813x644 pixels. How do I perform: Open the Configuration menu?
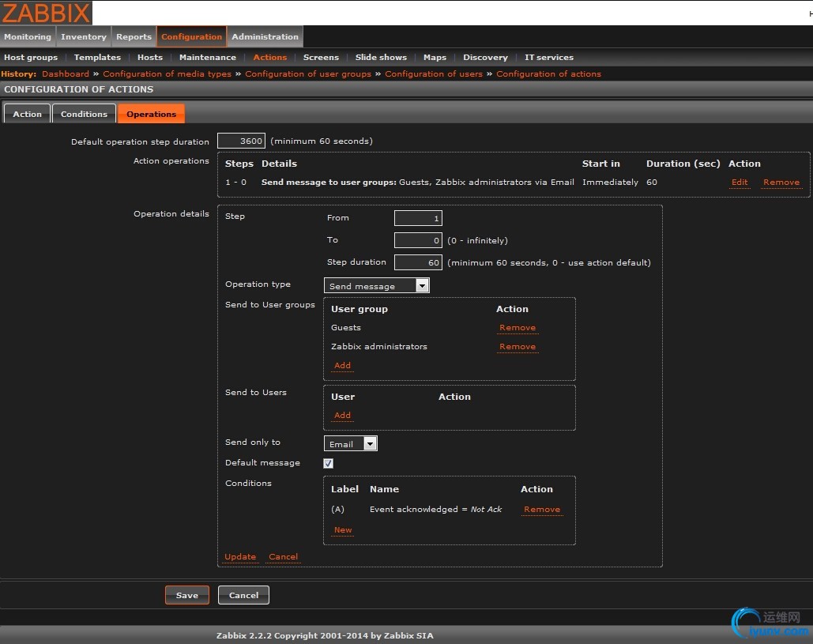pyautogui.click(x=191, y=36)
